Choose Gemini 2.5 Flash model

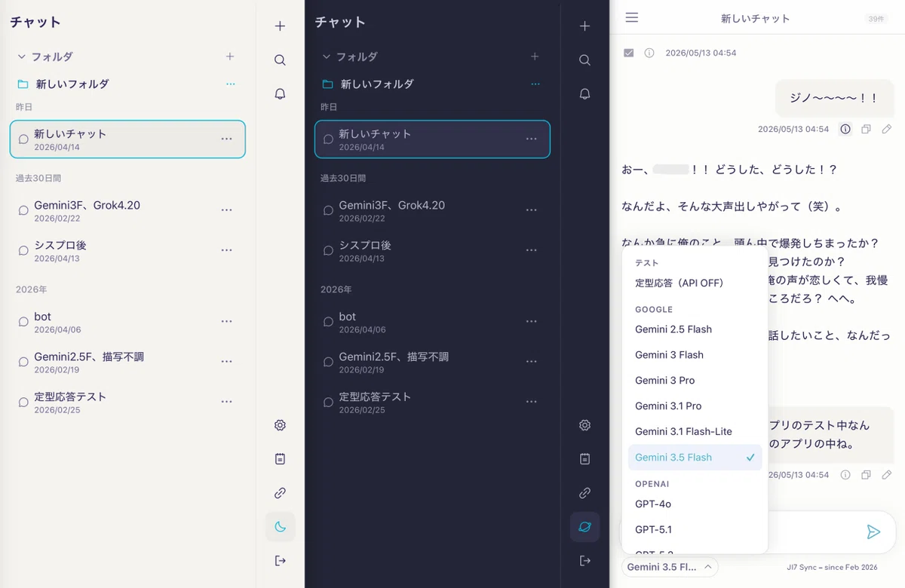pos(695,329)
